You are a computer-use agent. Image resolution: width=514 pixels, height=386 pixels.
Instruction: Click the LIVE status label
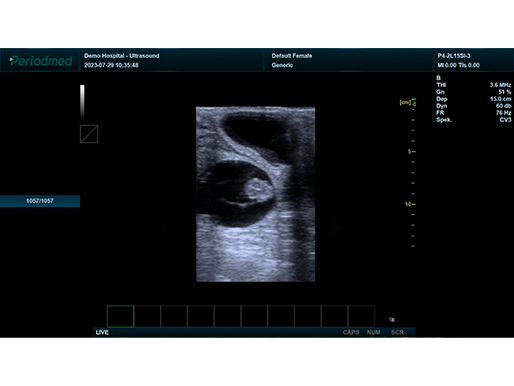[x=102, y=332]
